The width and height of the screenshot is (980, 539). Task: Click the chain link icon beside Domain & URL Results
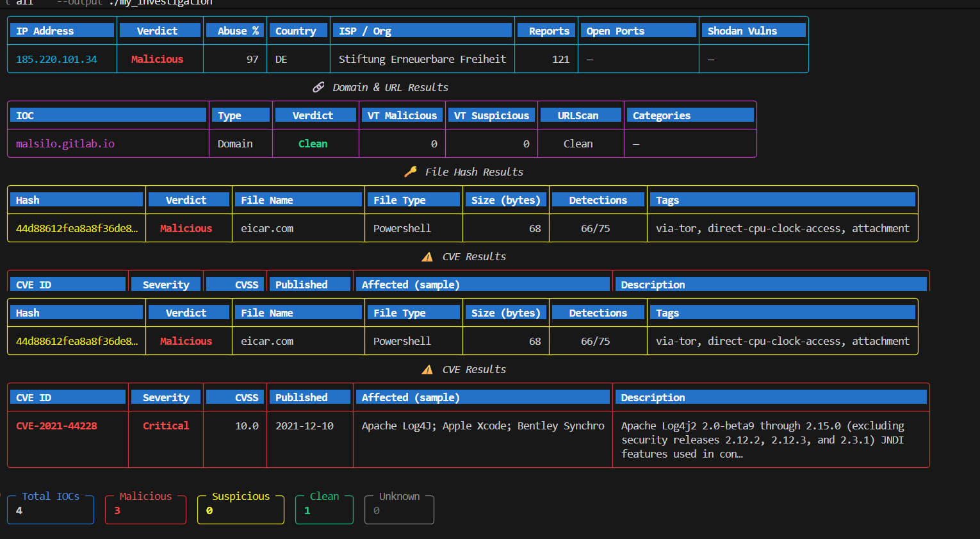click(x=318, y=87)
